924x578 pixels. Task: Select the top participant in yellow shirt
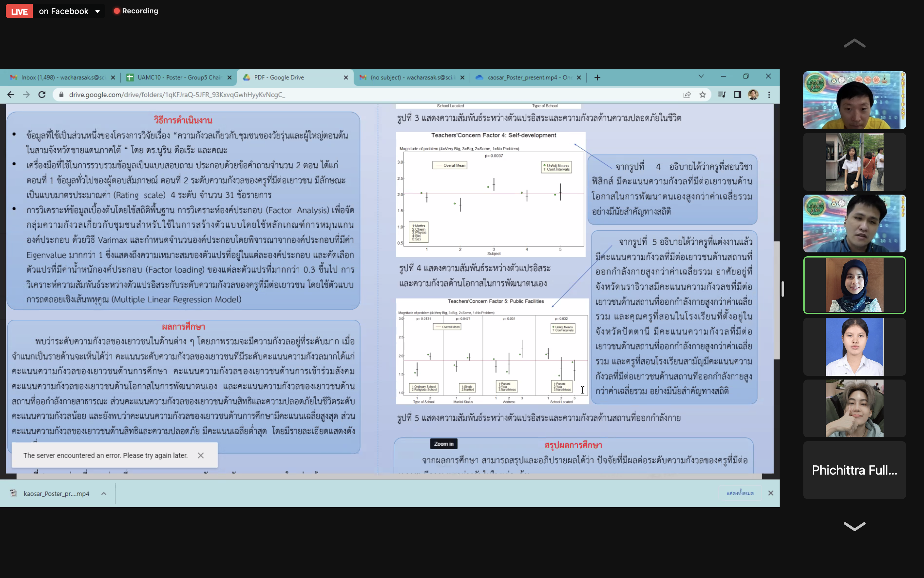point(854,100)
